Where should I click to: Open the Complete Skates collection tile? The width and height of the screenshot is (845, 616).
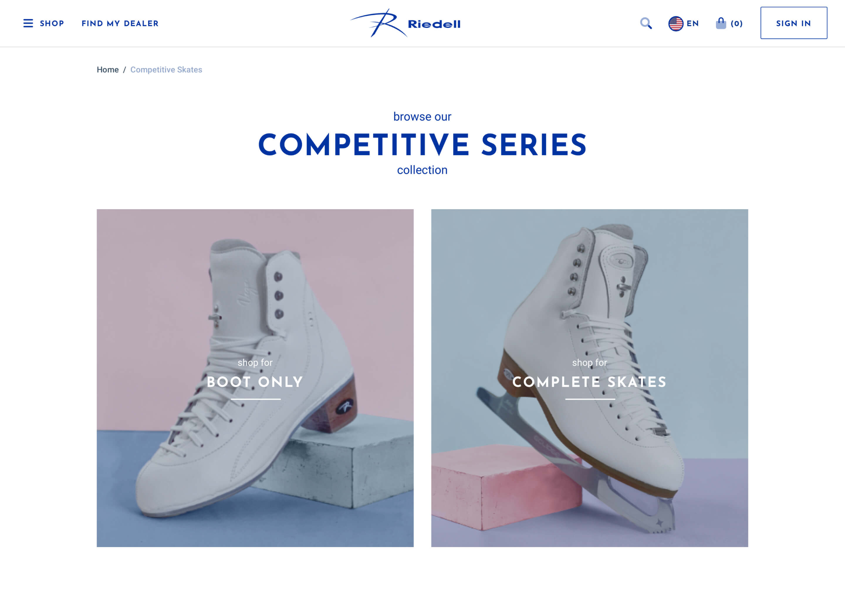(589, 378)
